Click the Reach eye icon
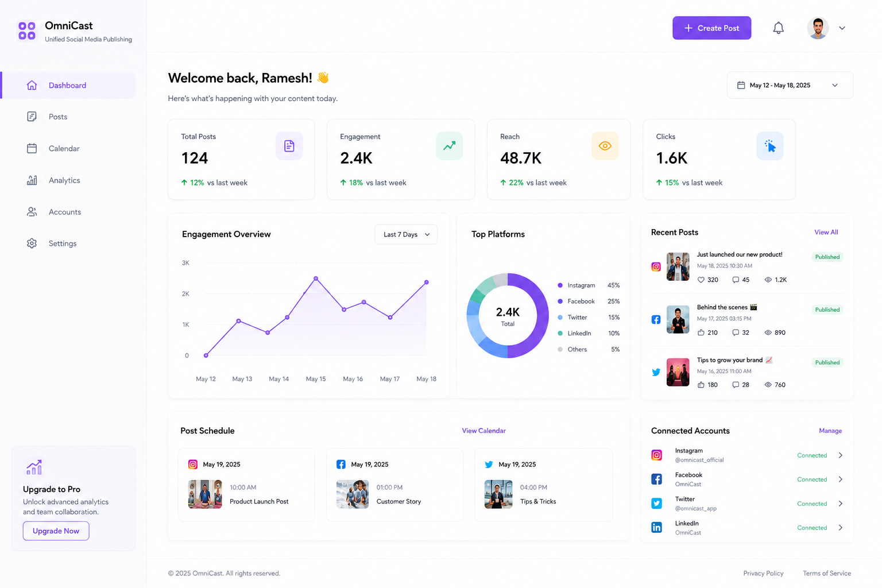Screen dimensions: 882x588 click(x=605, y=146)
